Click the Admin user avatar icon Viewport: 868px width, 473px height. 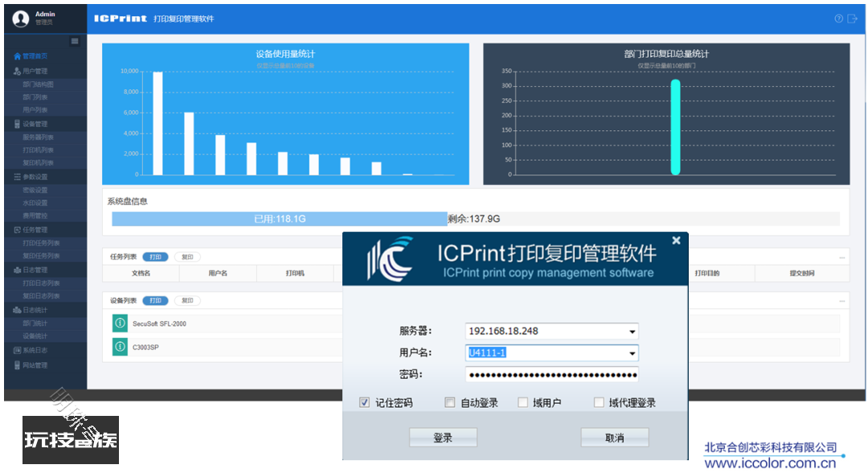coord(21,19)
